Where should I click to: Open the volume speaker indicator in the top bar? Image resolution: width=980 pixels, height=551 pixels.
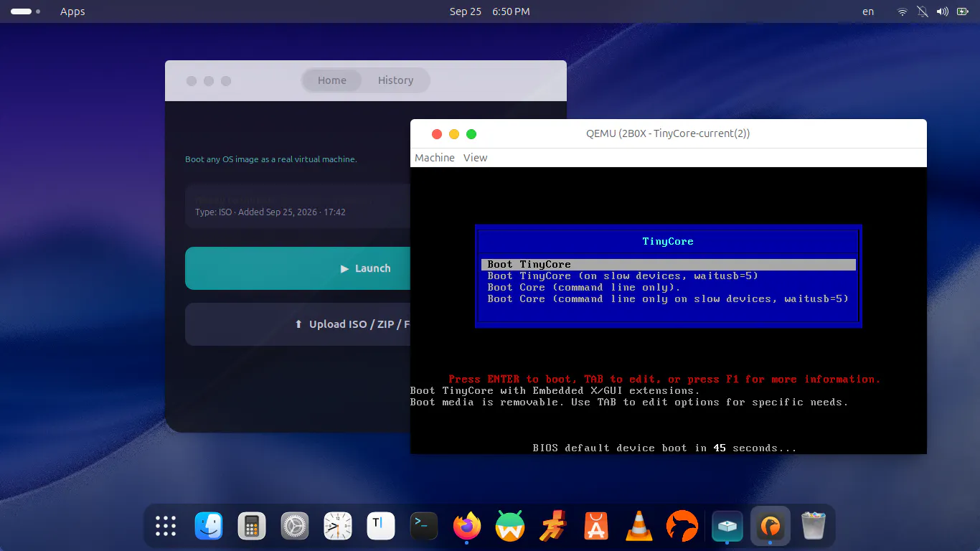[943, 11]
